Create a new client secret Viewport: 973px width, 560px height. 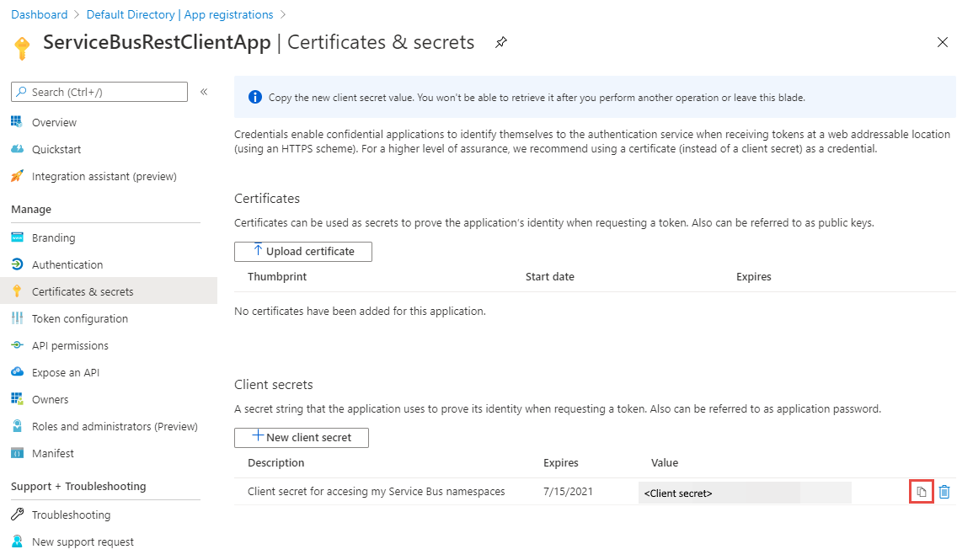point(301,437)
